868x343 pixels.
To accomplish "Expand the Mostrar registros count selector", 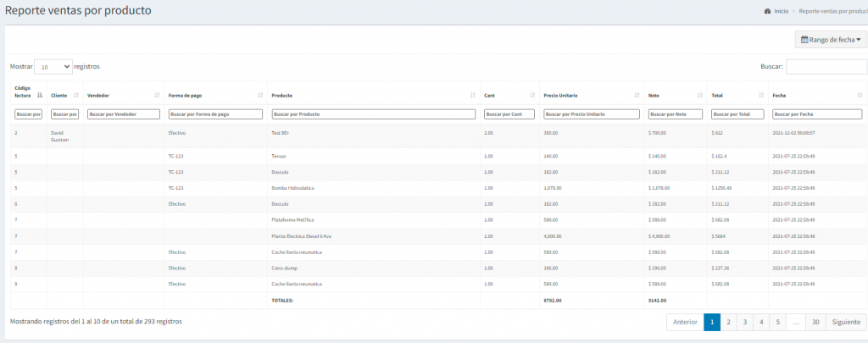I will click(x=53, y=66).
